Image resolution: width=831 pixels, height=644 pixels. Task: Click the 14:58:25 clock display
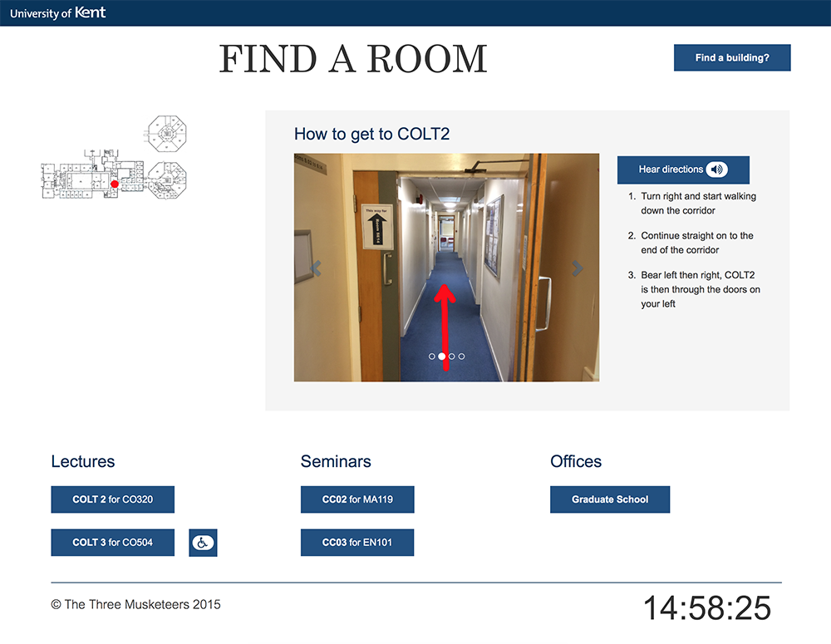(707, 608)
